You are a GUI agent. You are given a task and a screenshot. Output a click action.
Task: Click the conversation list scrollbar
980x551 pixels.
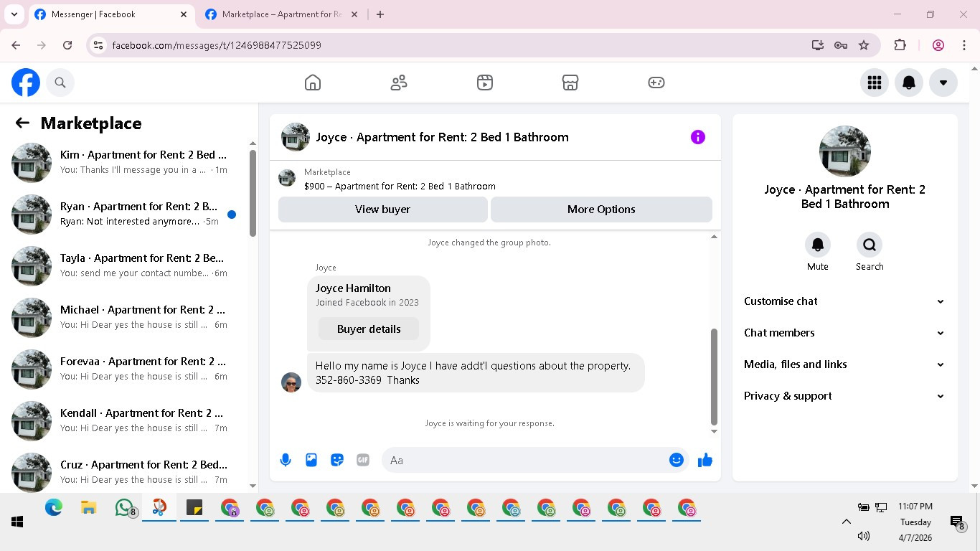[253, 193]
